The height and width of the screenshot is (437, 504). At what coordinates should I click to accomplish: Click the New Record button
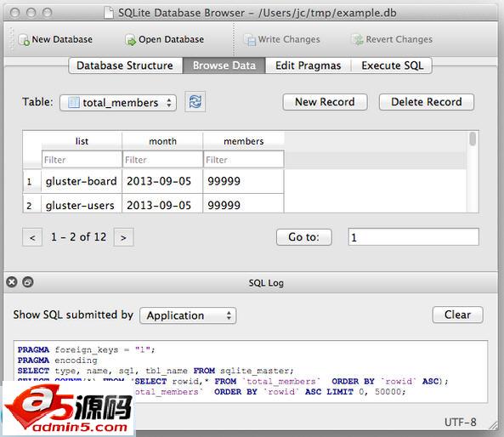pos(325,102)
